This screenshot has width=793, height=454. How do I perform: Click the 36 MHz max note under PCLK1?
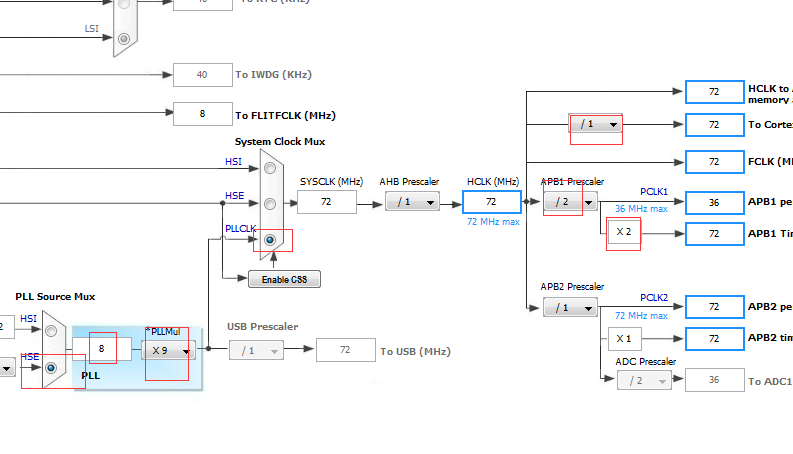(x=641, y=209)
